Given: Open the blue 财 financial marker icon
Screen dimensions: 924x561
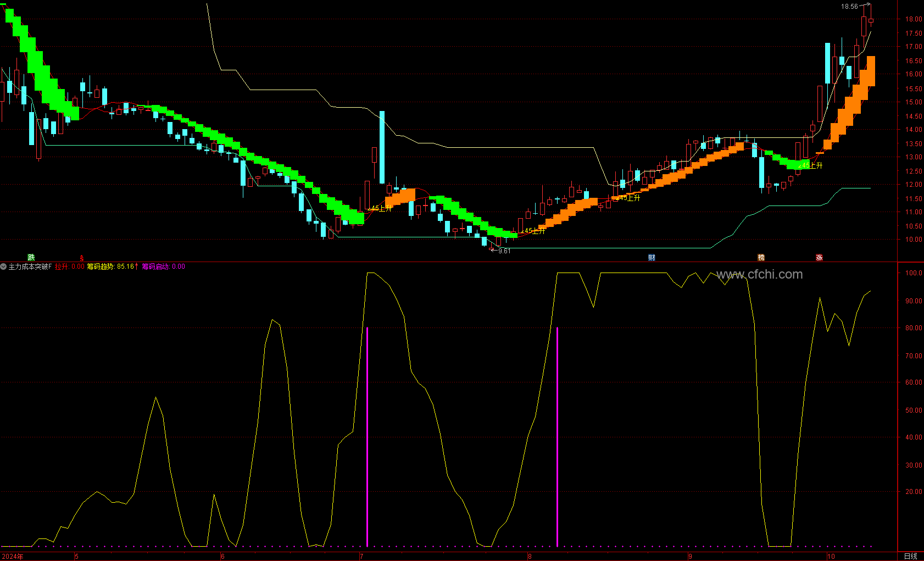Looking at the screenshot, I should [652, 258].
